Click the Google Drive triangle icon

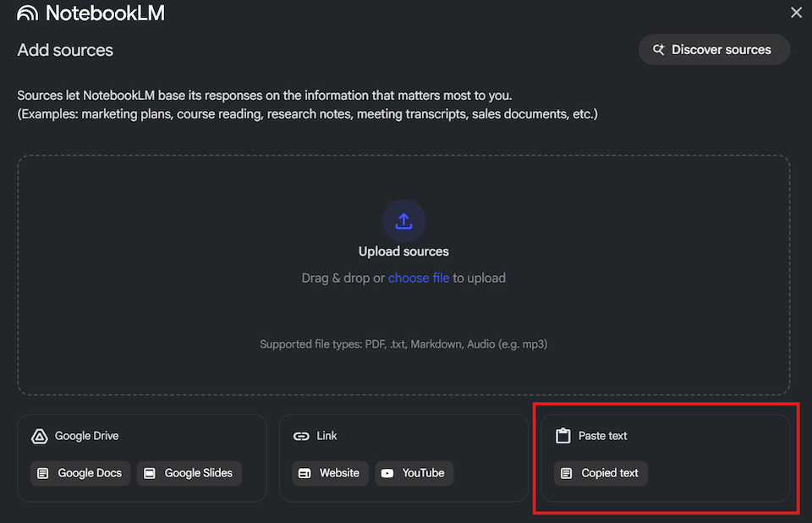pyautogui.click(x=40, y=436)
